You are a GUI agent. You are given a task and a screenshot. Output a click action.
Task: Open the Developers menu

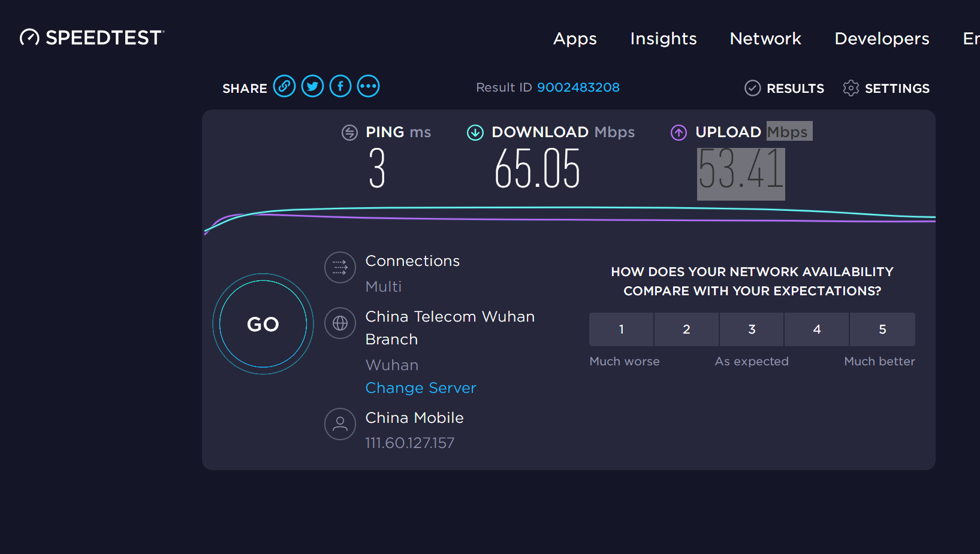tap(882, 38)
